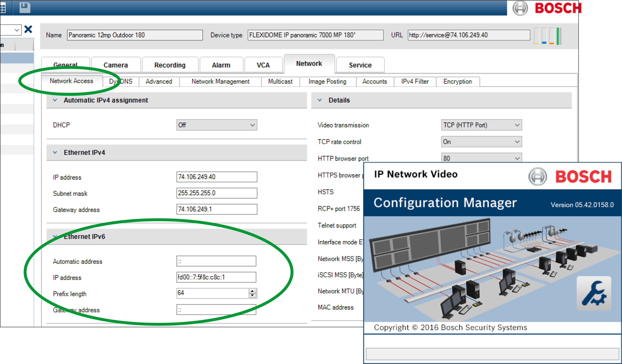This screenshot has width=622, height=364.
Task: Open the DHCP dropdown
Action: (217, 125)
